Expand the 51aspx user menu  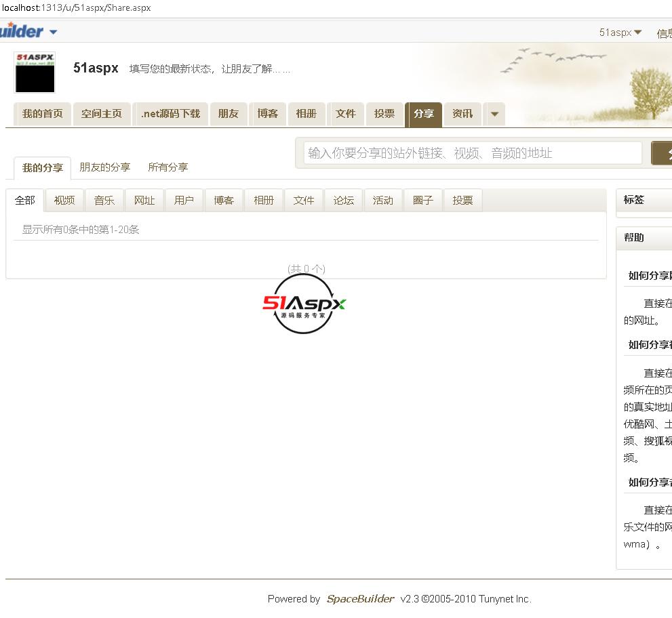coord(620,33)
